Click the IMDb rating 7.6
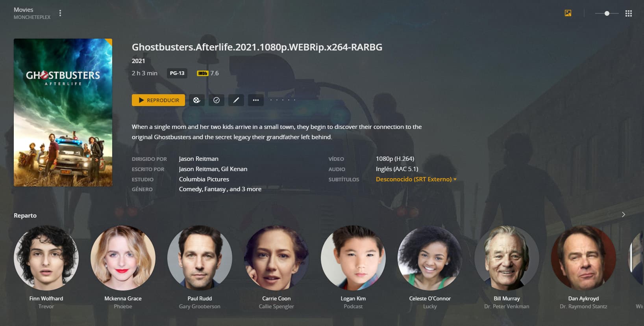The height and width of the screenshot is (326, 644). click(208, 73)
